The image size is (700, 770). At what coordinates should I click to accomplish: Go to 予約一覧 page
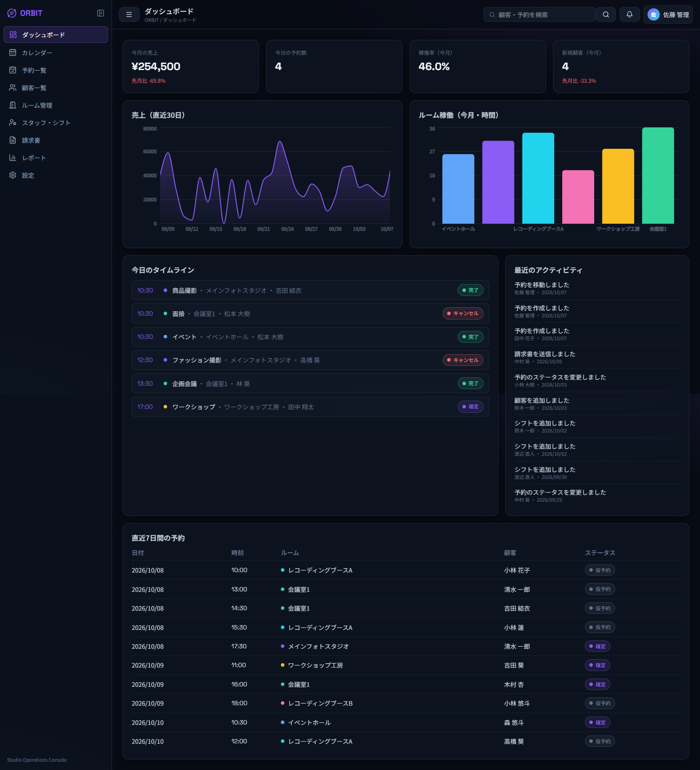point(56,70)
